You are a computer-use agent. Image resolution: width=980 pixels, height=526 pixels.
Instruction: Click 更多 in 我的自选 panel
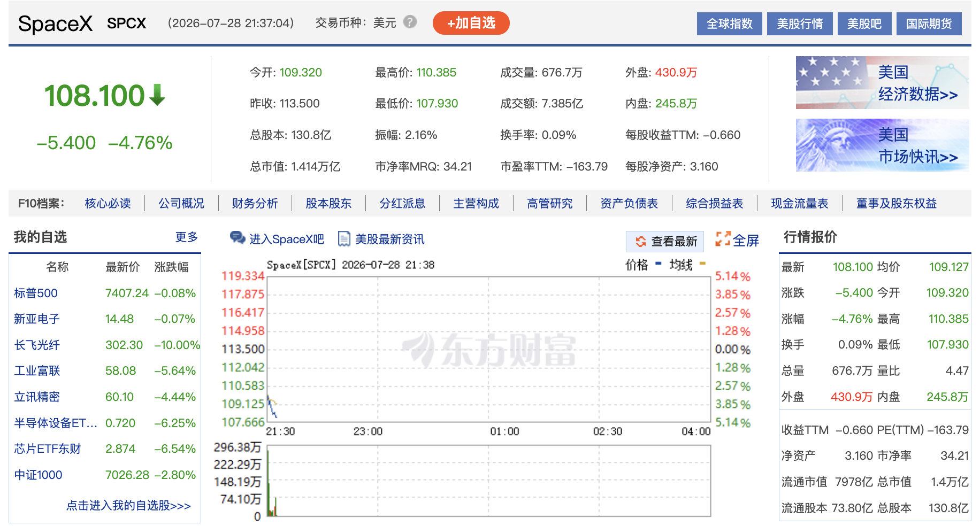[x=187, y=237]
